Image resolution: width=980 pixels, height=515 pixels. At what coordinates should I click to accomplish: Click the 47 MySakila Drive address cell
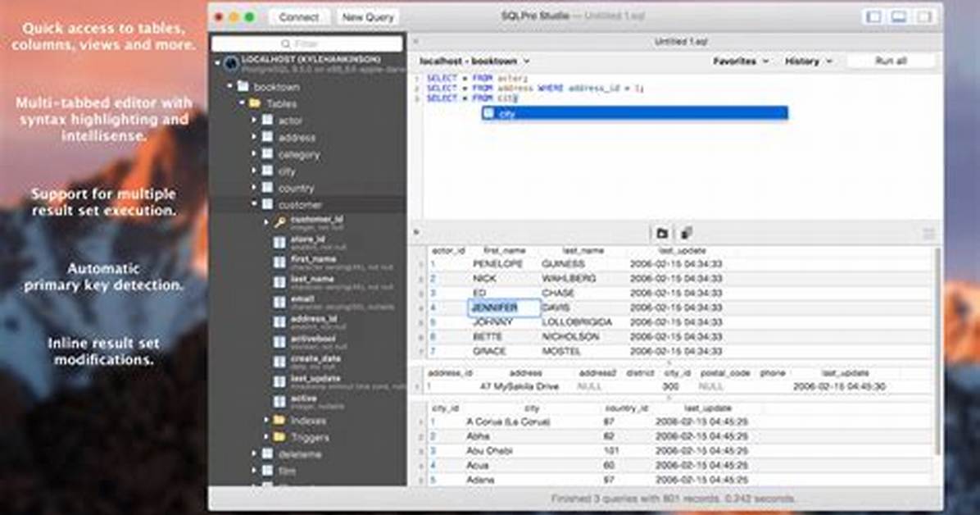[519, 387]
